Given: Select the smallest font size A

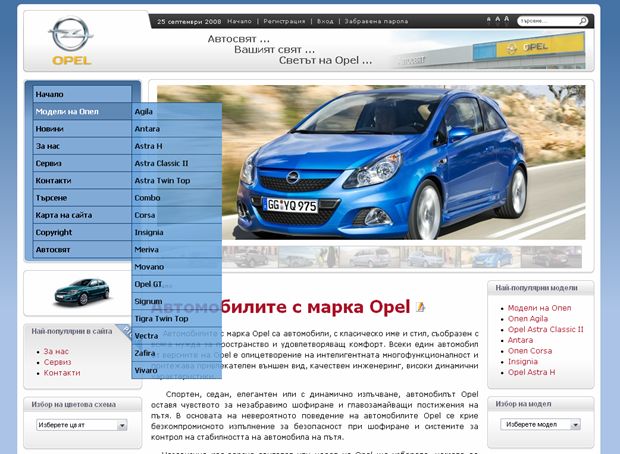Looking at the screenshot, I should click(x=489, y=19).
